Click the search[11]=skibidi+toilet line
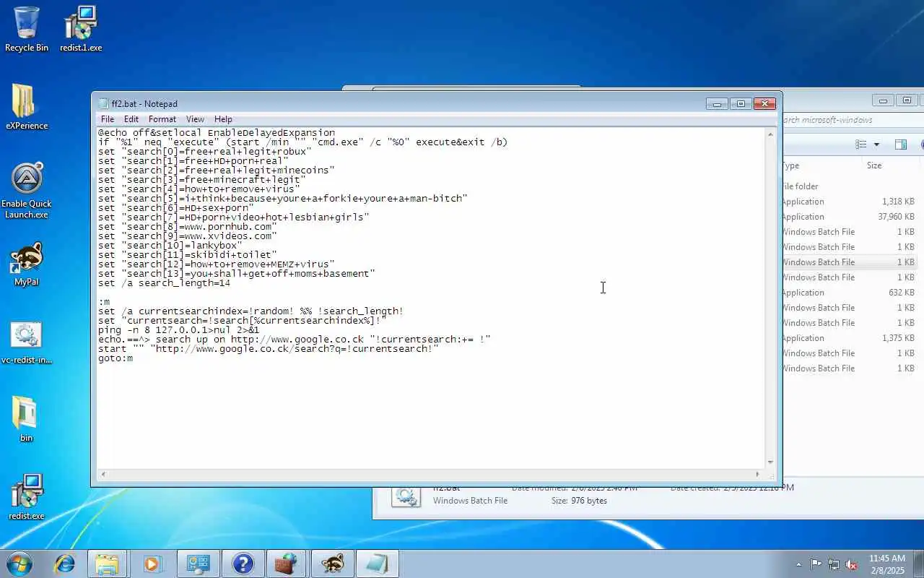 188,255
